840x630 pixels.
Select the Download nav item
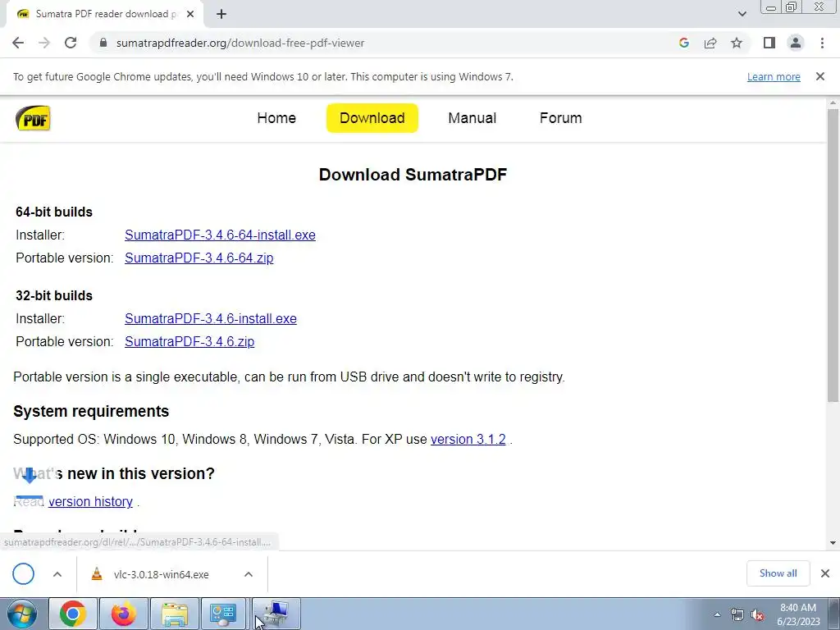coord(372,118)
